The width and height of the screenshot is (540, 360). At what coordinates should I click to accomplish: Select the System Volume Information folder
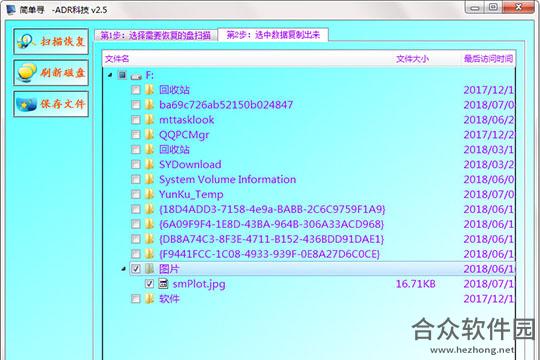(227, 179)
